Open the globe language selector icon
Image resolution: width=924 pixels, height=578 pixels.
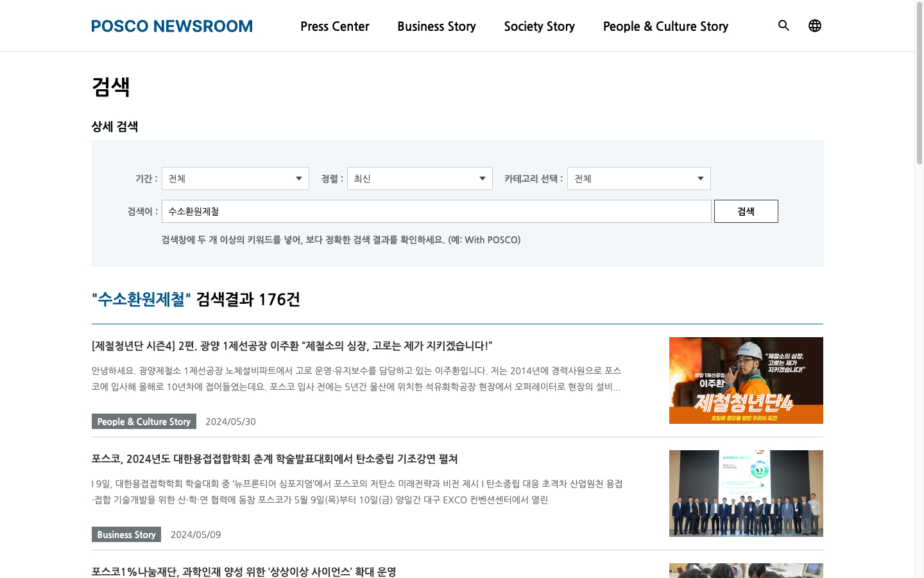coord(814,26)
